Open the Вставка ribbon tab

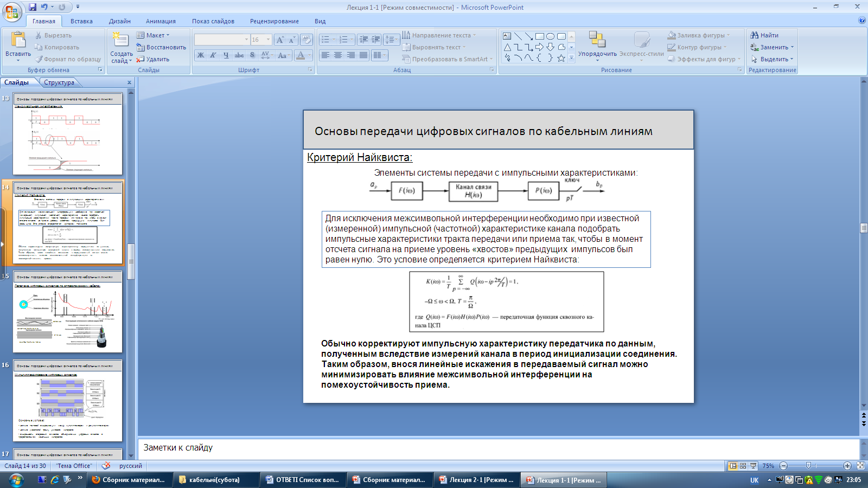coord(81,21)
